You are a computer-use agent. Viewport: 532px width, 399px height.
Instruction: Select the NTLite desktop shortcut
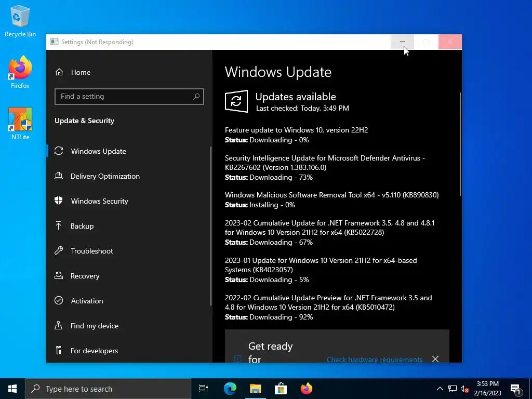20,124
